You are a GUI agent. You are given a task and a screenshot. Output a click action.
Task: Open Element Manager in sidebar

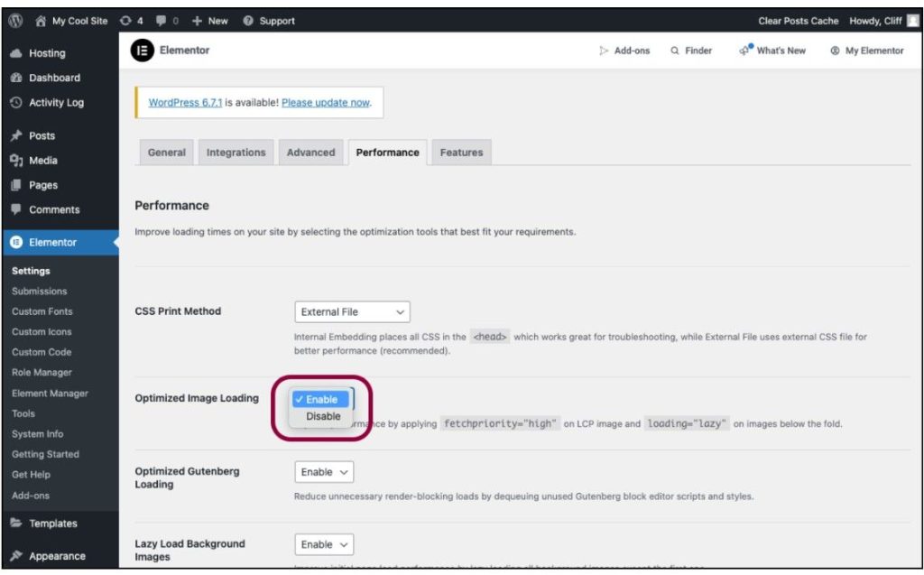pyautogui.click(x=50, y=394)
